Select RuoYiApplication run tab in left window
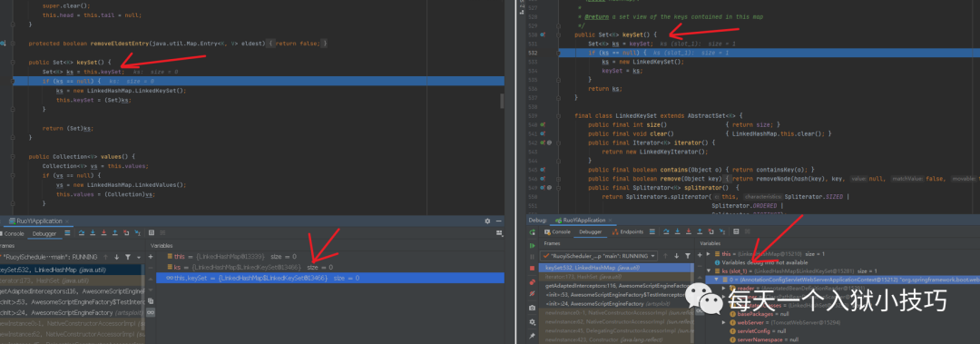 (39, 221)
